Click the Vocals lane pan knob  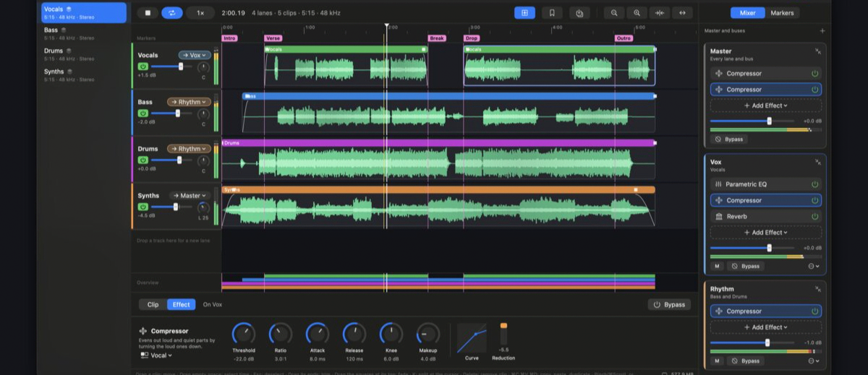203,67
